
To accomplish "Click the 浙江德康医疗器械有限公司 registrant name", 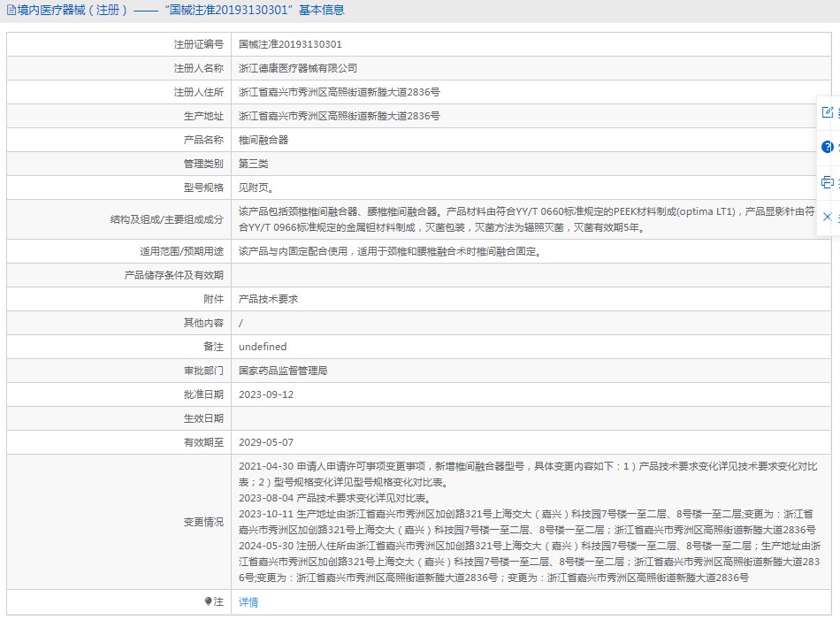I will [x=298, y=68].
